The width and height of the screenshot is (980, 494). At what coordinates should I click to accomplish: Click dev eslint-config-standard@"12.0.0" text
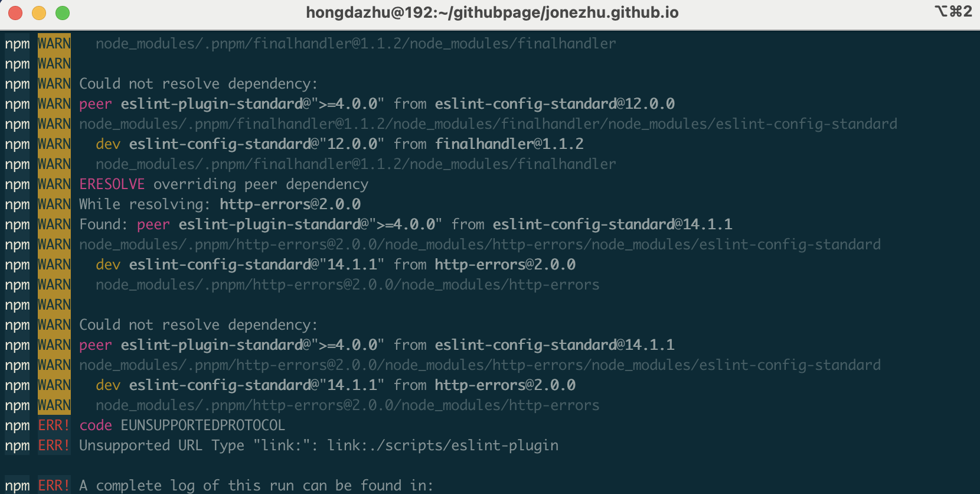[x=240, y=144]
